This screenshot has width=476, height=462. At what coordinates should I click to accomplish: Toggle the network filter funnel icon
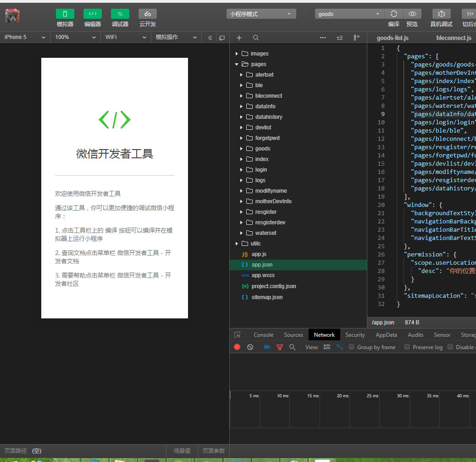click(x=280, y=347)
